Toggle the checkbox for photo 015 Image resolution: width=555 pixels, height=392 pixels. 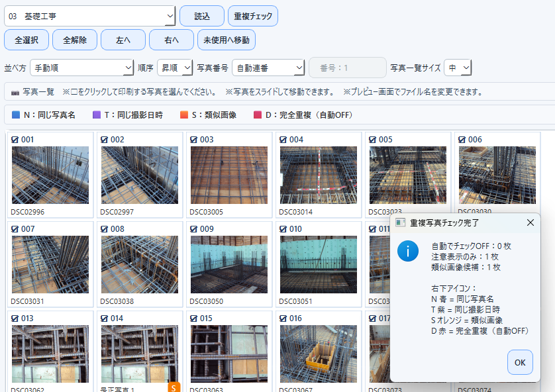(x=193, y=318)
